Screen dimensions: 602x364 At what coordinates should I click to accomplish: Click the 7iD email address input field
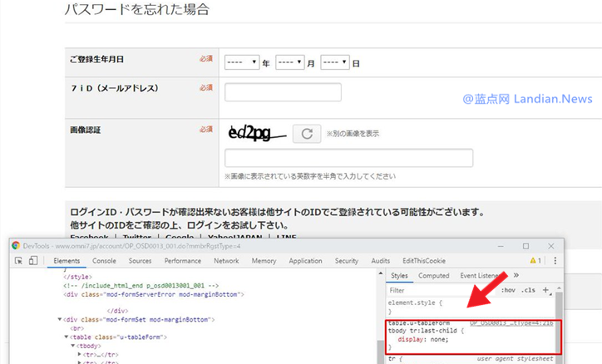point(283,92)
